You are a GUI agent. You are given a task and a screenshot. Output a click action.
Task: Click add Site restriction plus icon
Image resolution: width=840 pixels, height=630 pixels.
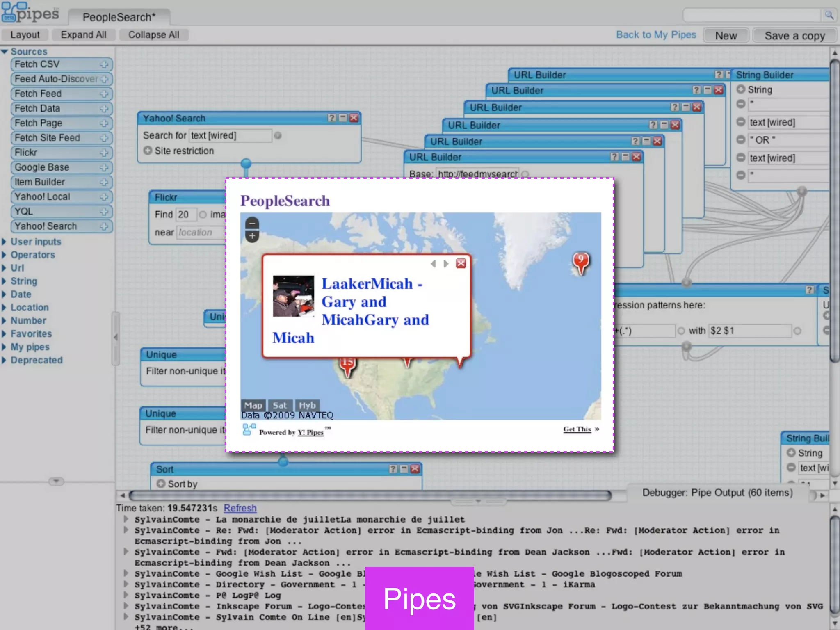[148, 151]
